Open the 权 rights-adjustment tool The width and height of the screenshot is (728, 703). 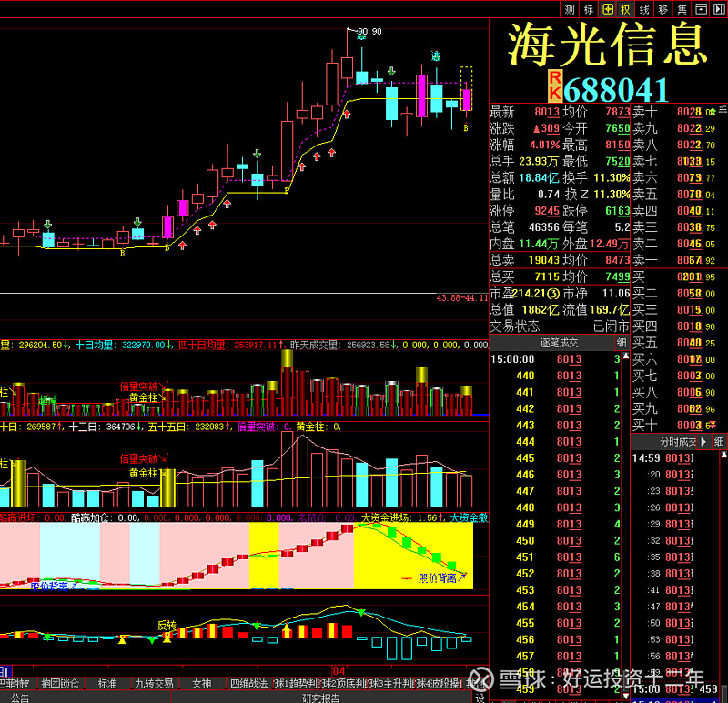click(626, 9)
